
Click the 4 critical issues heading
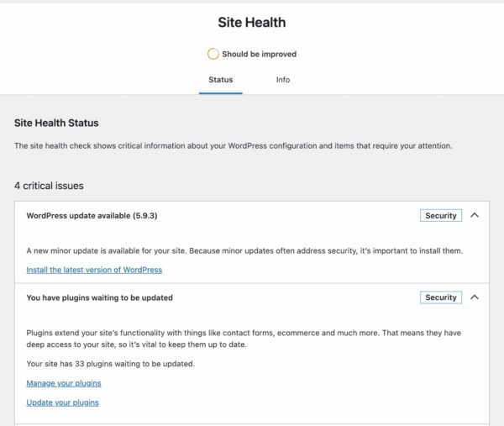pyautogui.click(x=49, y=186)
